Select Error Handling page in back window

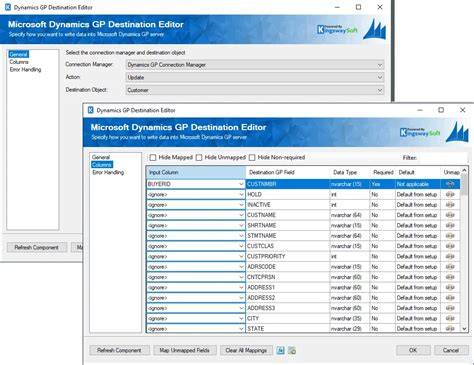pos(25,70)
